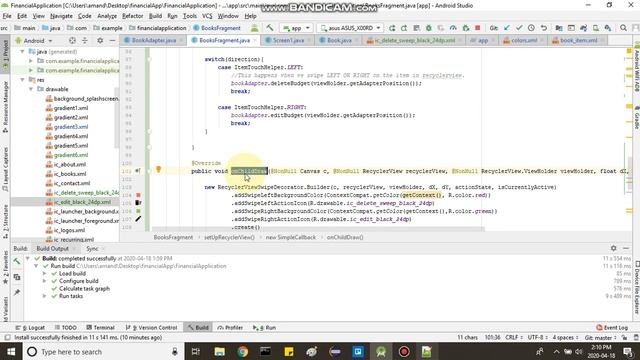The image size is (640, 360).
Task: Select gradient1.xml in project tree
Action: click(x=71, y=108)
